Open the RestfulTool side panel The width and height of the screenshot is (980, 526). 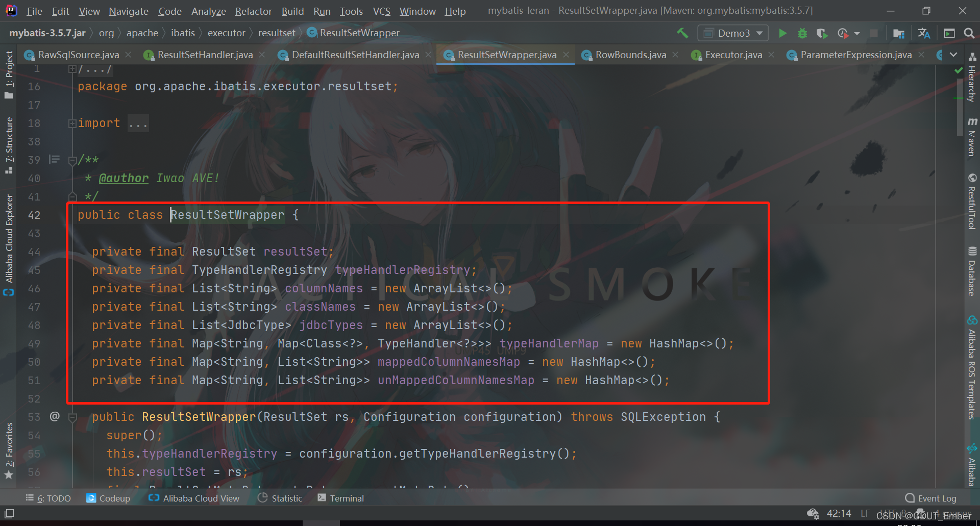pyautogui.click(x=972, y=202)
